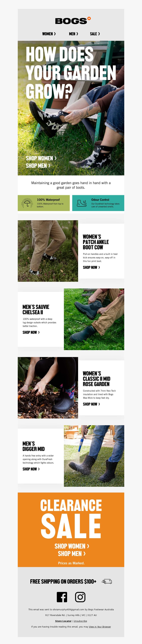This screenshot has height=644, width=142.
Task: Click SHOP MEN in hero image
Action: coord(38,166)
